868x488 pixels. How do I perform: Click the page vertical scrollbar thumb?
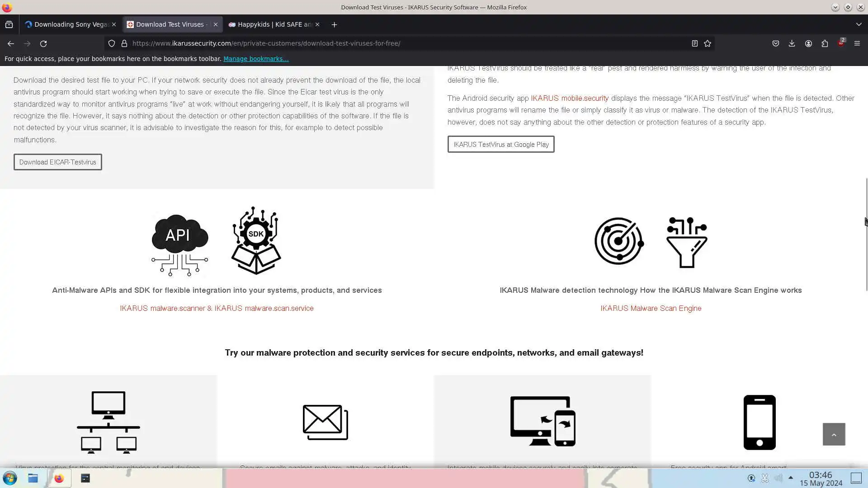tap(866, 235)
